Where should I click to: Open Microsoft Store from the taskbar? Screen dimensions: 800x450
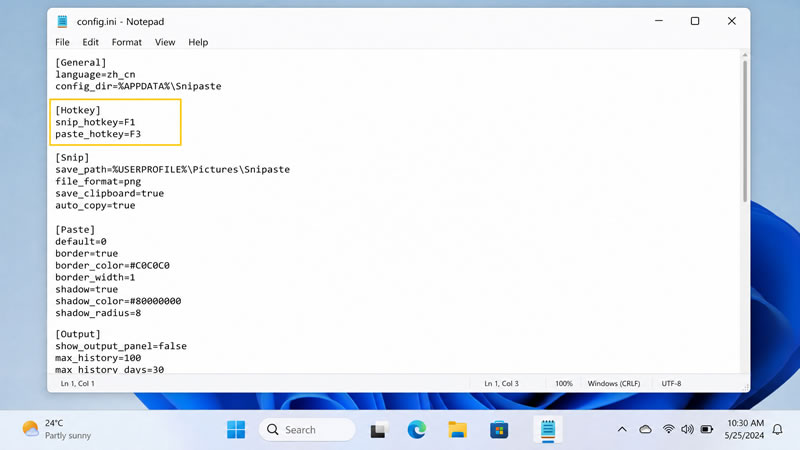[x=498, y=430]
